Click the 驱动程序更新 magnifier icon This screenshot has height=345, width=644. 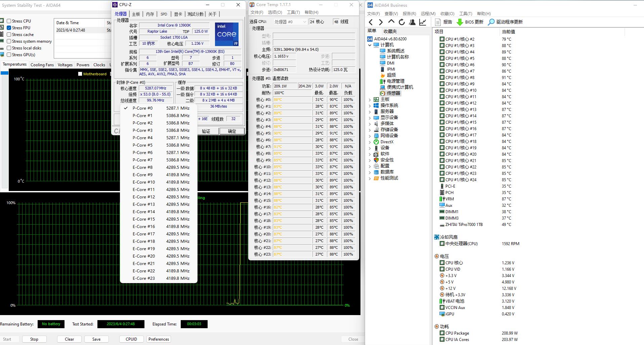pos(491,22)
